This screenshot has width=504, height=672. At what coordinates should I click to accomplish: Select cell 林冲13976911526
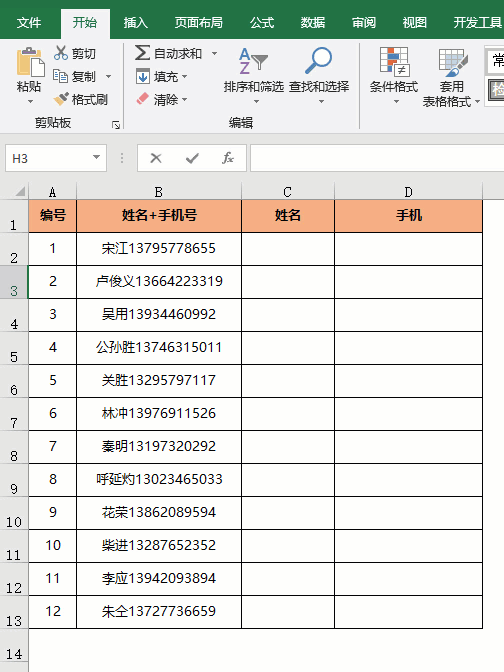[159, 414]
